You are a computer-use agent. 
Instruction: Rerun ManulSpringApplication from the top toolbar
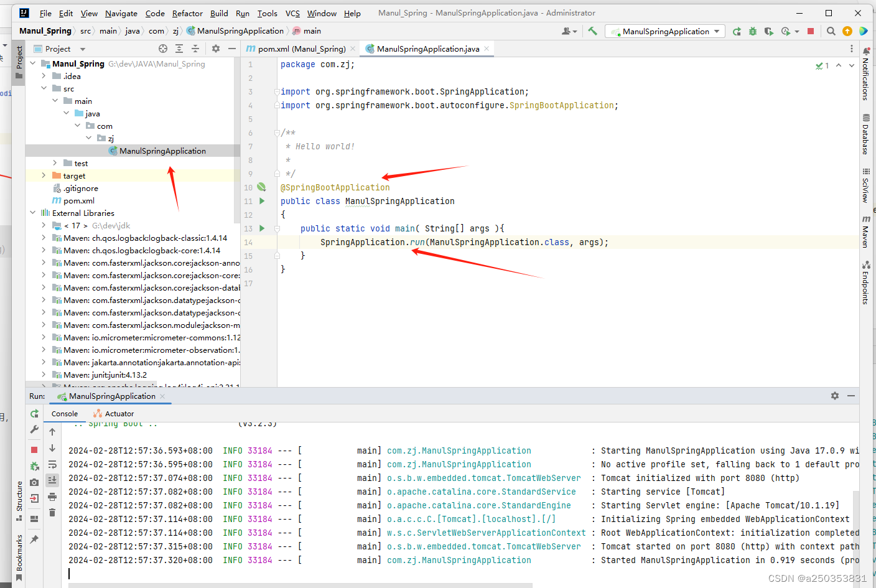[x=737, y=31]
